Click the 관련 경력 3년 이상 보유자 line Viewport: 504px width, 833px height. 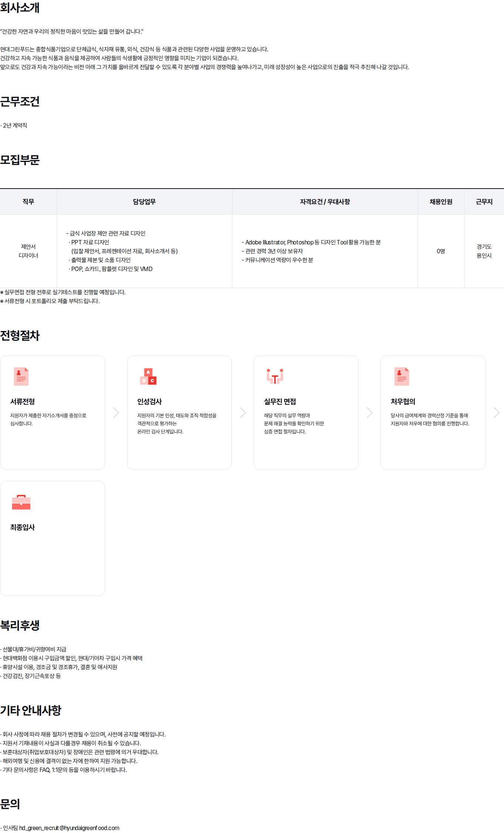tap(272, 251)
